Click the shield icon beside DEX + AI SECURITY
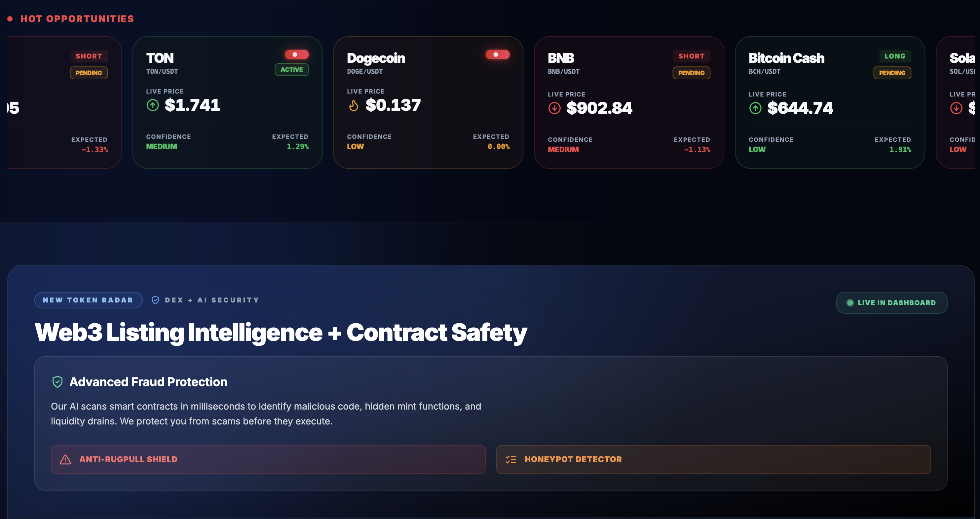This screenshot has width=980, height=519. pos(155,300)
